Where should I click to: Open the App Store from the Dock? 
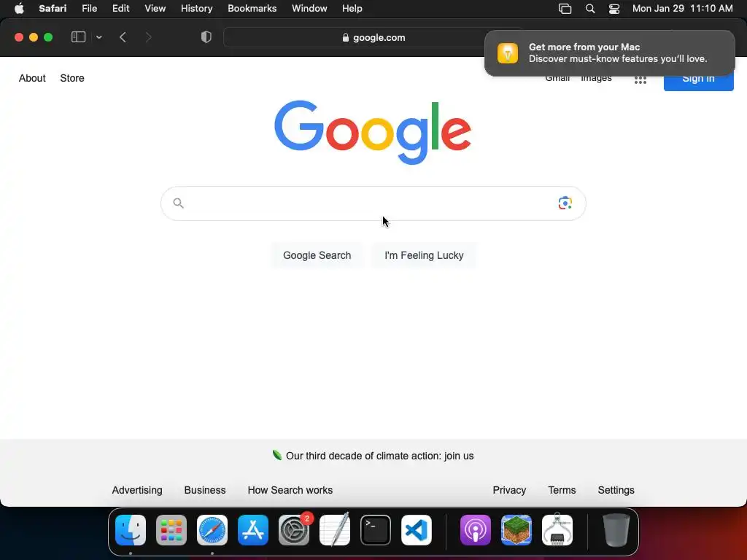coord(253,530)
